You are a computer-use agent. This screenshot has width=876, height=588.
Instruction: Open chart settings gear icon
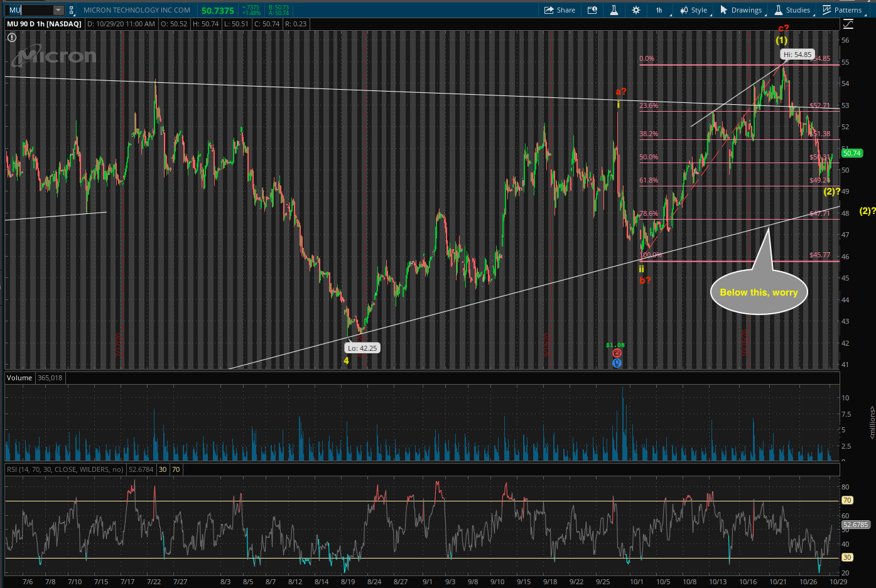[x=636, y=10]
